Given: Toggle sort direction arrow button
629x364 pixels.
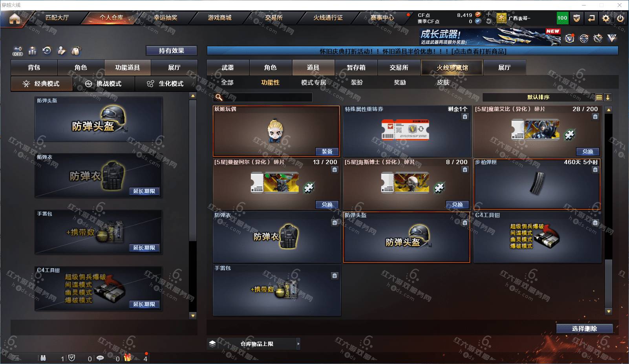Looking at the screenshot, I should (607, 97).
